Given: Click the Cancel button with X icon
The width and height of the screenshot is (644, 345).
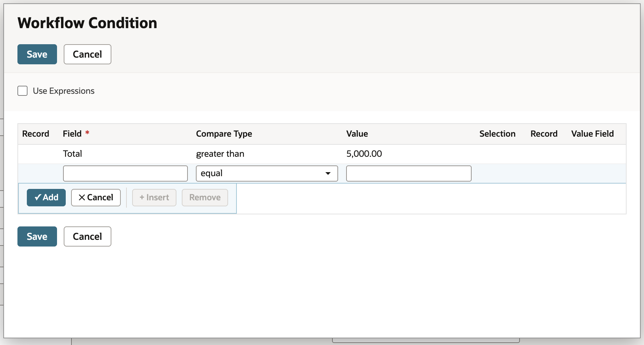Looking at the screenshot, I should coord(96,198).
